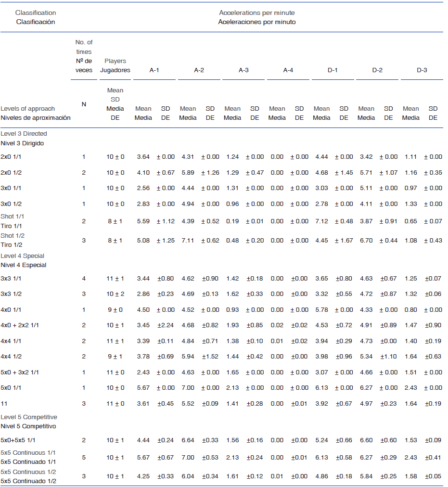Viewport: 448px width, 487px height.
Task: Select the 7.11 mean value for Shot 1/2
Action: pos(188,241)
